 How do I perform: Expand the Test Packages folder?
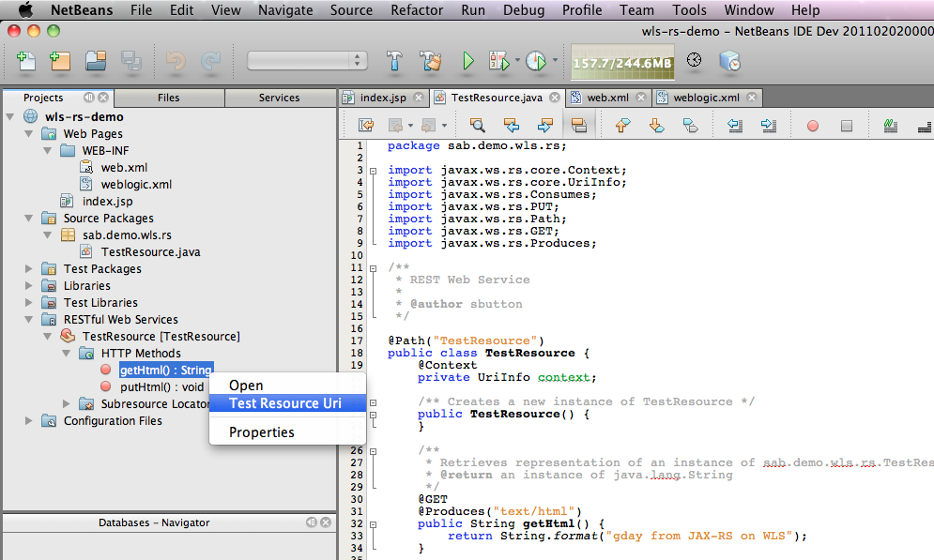(28, 268)
